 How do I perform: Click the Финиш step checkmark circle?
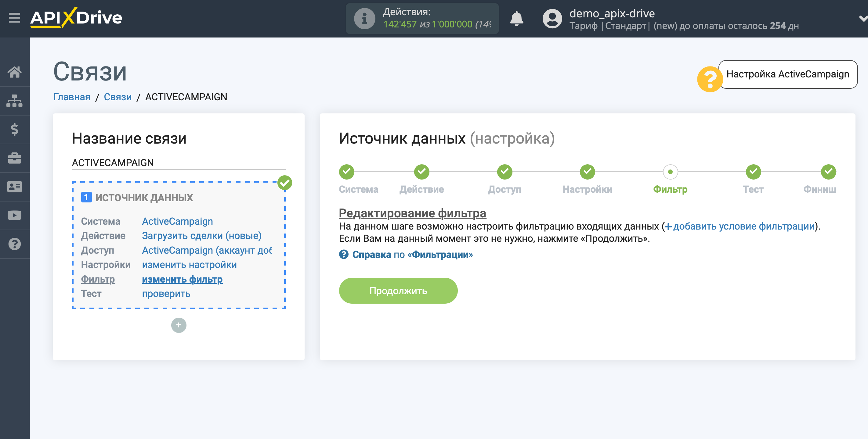pyautogui.click(x=828, y=172)
